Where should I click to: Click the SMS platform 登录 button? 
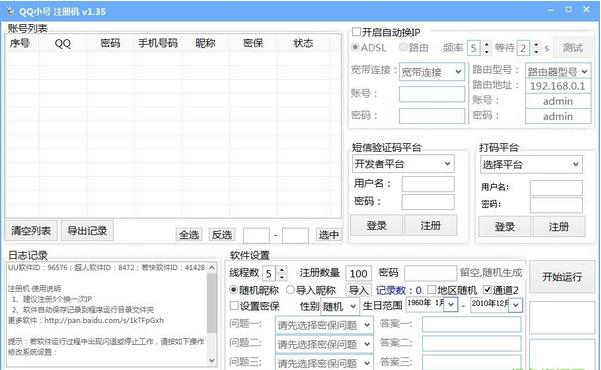[x=376, y=225]
